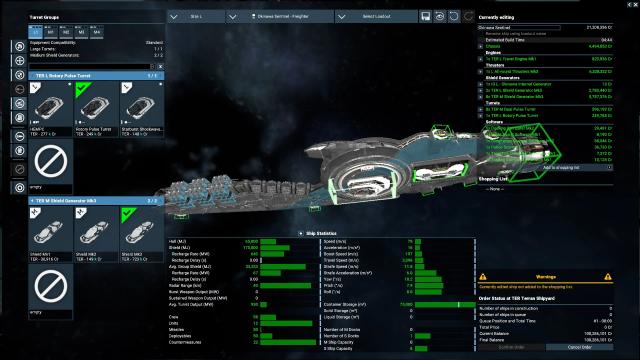The height and width of the screenshot is (360, 640).
Task: Switch to the M1 turret group tab
Action: tap(51, 32)
